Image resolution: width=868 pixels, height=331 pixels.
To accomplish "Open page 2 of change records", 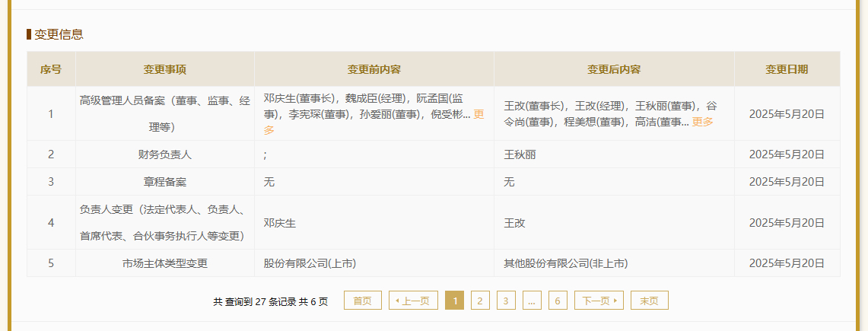I will (x=480, y=301).
